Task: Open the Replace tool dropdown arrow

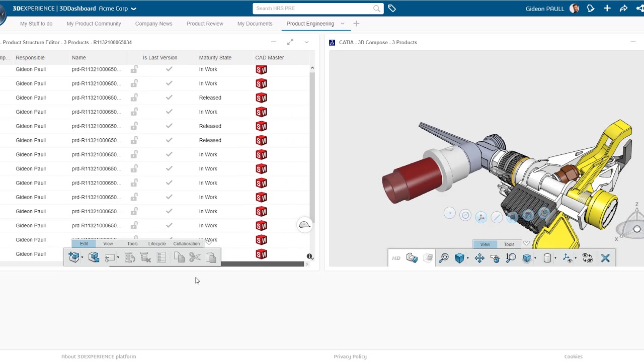Action: point(118,258)
